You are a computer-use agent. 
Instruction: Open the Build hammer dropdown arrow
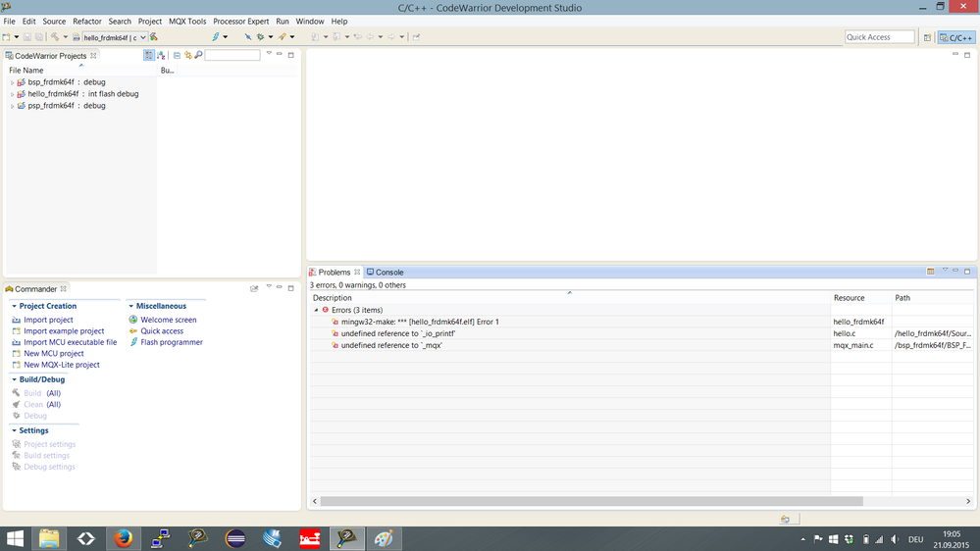[x=65, y=37]
